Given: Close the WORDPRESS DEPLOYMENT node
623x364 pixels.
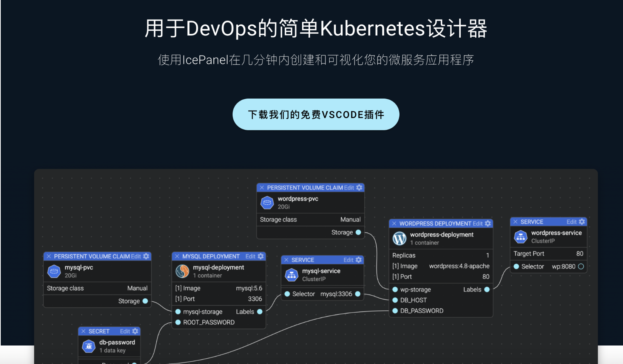Looking at the screenshot, I should click(394, 224).
